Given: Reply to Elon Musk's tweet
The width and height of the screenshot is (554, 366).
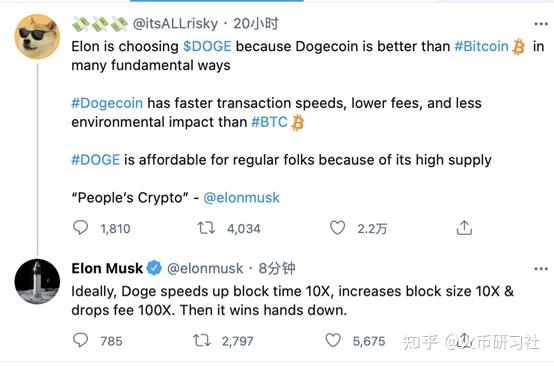Looking at the screenshot, I should [x=80, y=340].
